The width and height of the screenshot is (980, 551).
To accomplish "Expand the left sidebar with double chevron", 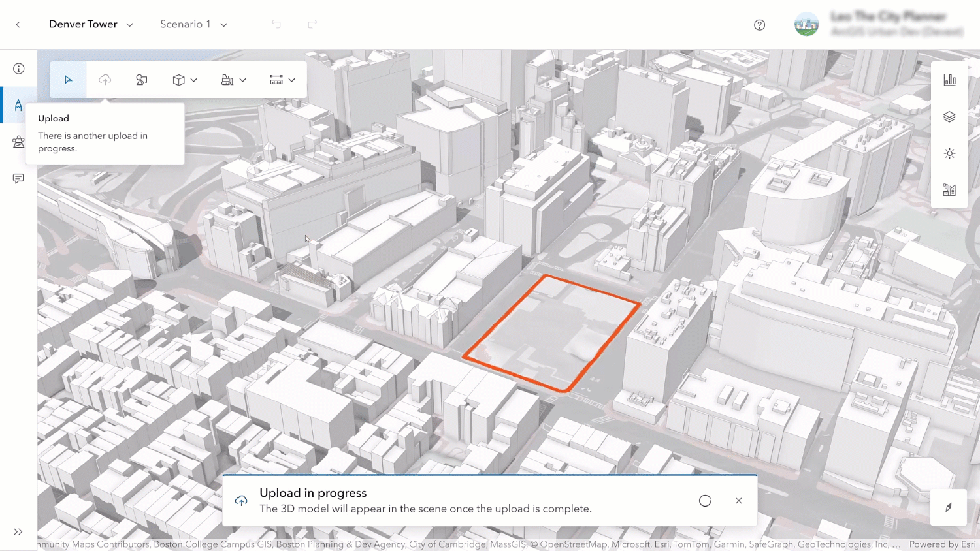I will pyautogui.click(x=18, y=532).
